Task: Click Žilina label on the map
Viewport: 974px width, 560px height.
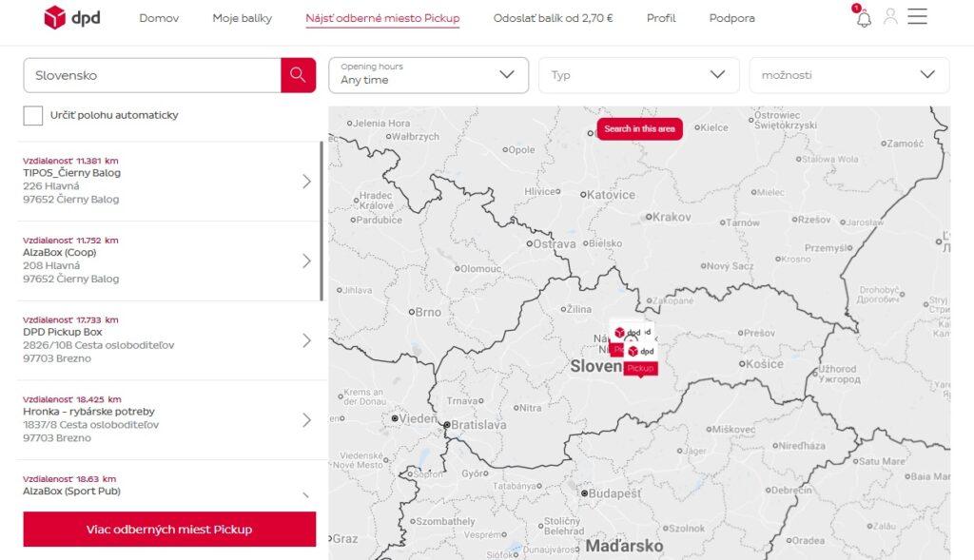Action: 579,309
